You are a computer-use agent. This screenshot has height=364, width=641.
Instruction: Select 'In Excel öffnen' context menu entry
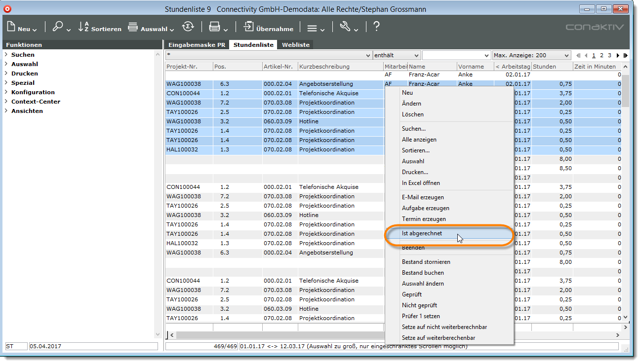(421, 183)
